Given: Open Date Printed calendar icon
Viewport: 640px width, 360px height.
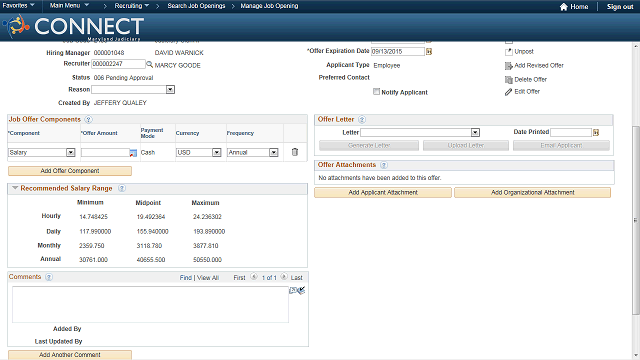Looking at the screenshot, I should pyautogui.click(x=596, y=132).
